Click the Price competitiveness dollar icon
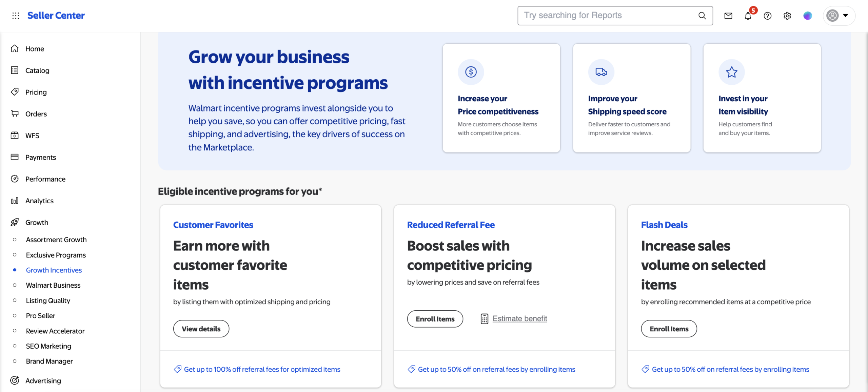The height and width of the screenshot is (392, 868). click(471, 72)
